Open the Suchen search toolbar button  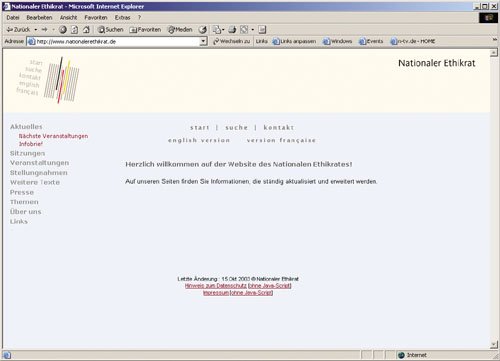110,30
